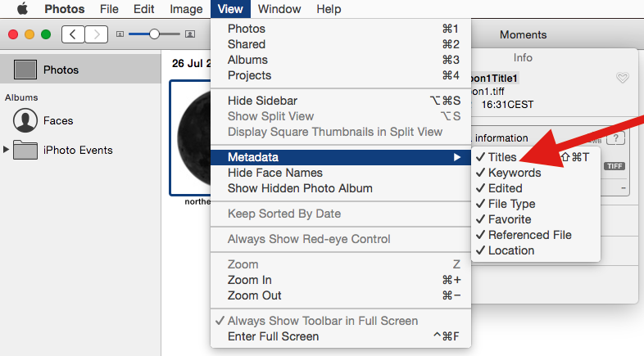Image resolution: width=644 pixels, height=356 pixels.
Task: Click Enter Full Screen option
Action: (273, 336)
